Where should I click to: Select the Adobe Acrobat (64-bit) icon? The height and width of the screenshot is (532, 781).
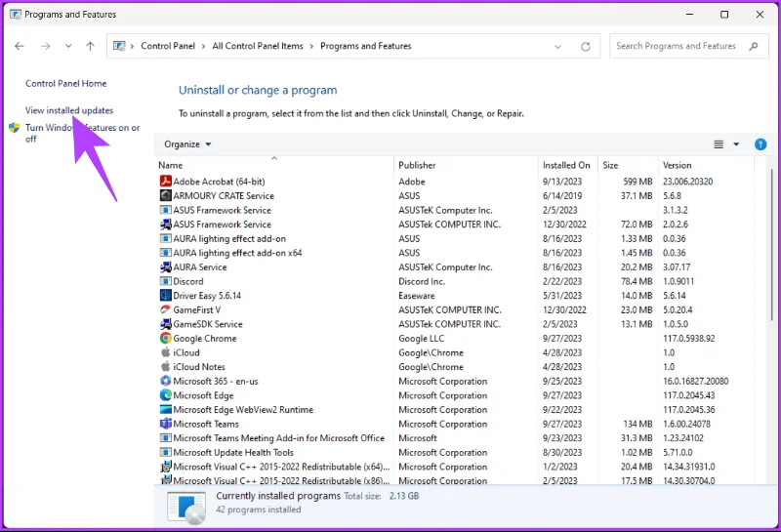tap(165, 182)
